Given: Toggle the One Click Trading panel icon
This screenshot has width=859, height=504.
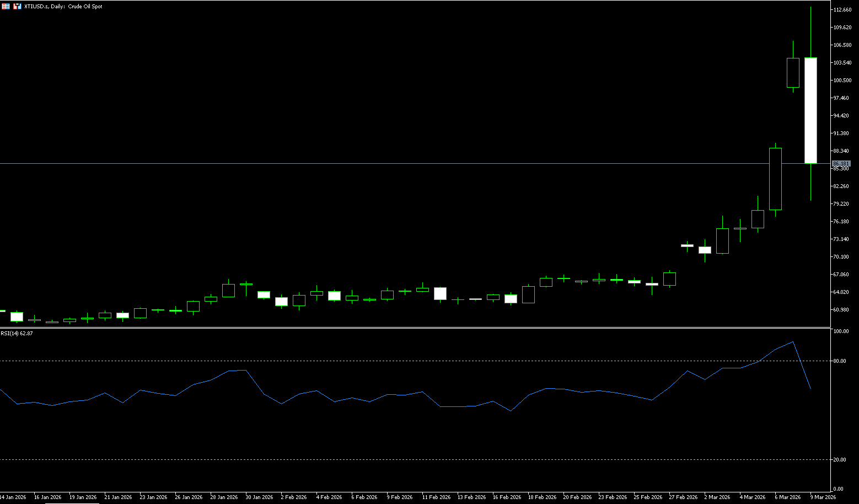Looking at the screenshot, I should click(17, 7).
